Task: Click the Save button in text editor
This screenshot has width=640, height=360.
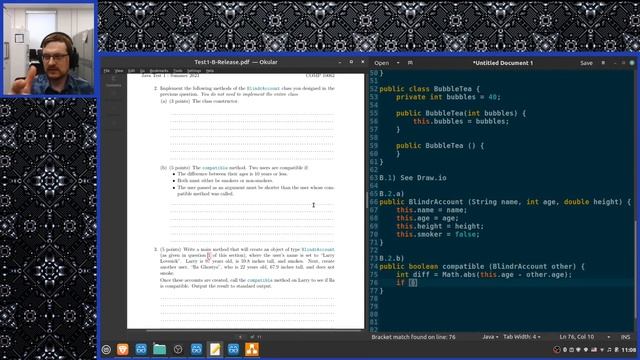Action: click(586, 63)
